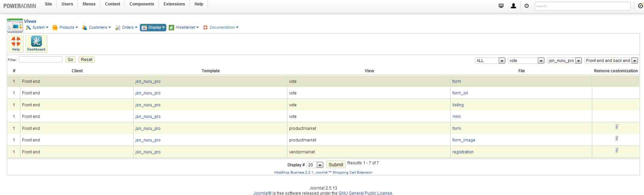Open the registration file link
Viewport: 644px width, 195px height.
pos(463,152)
